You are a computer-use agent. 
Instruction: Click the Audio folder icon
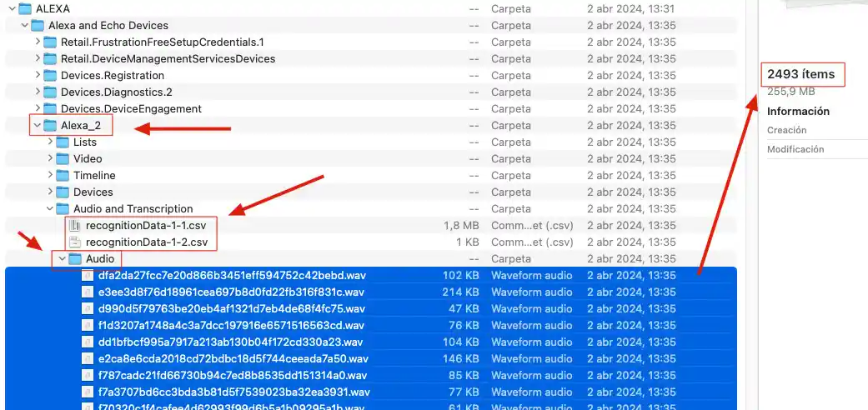tap(75, 258)
